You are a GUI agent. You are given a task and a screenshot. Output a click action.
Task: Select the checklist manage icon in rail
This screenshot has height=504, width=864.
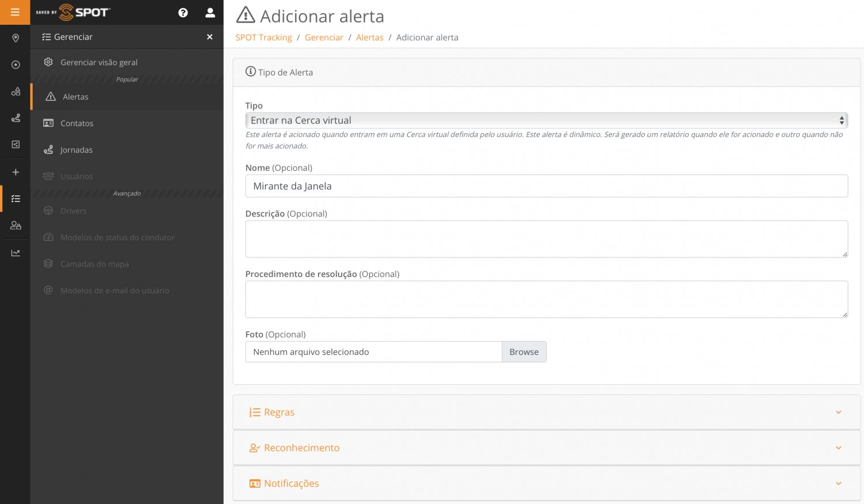pos(16,199)
